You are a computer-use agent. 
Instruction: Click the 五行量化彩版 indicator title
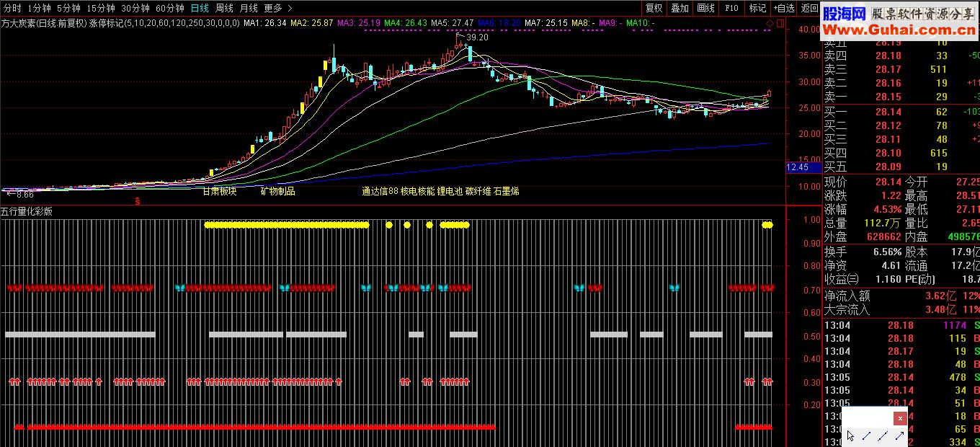27,212
